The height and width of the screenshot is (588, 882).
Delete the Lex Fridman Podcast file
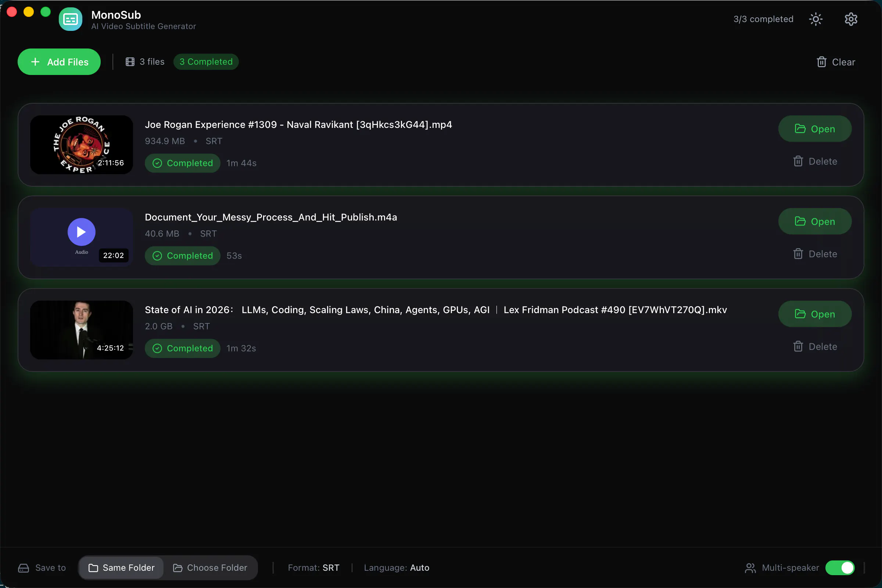815,347
